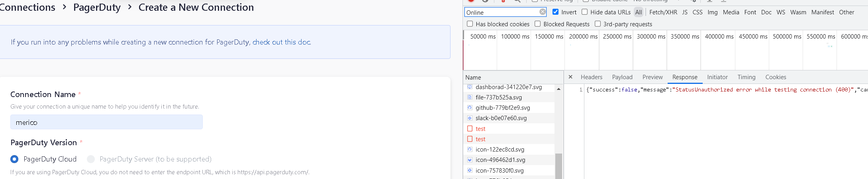Screen dimensions: 868x179
Task: Select the slack-b0e07e60.svg request name
Action: pyautogui.click(x=501, y=118)
